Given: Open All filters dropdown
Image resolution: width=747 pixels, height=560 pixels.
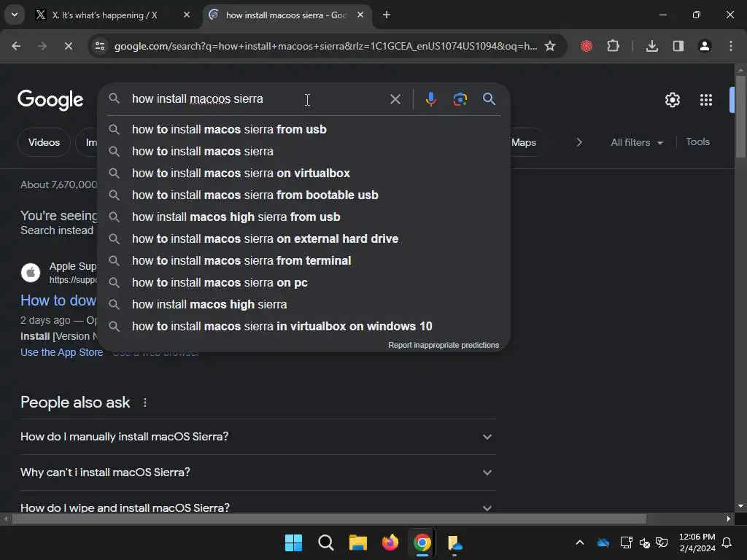Looking at the screenshot, I should (636, 142).
